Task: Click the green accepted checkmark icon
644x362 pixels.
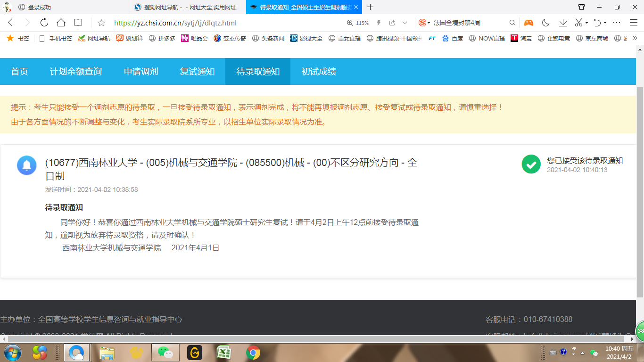Action: (x=531, y=164)
